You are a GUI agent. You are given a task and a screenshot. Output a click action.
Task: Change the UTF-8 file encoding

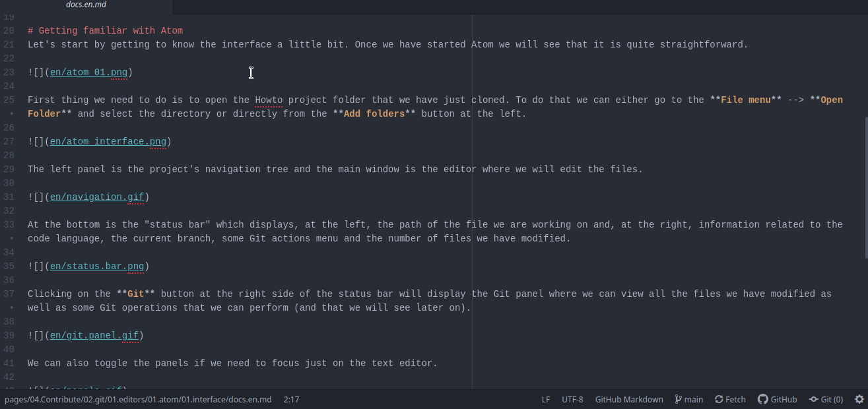pos(572,399)
